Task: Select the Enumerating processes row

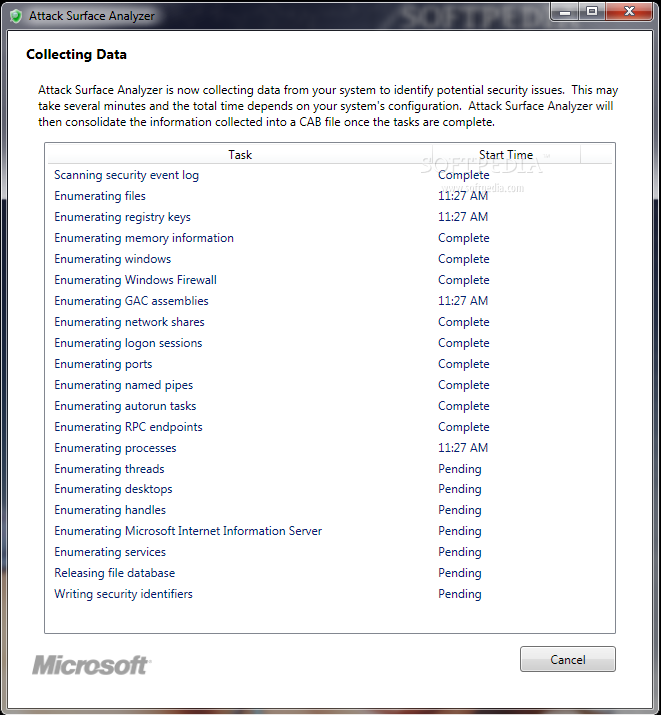Action: click(x=330, y=448)
